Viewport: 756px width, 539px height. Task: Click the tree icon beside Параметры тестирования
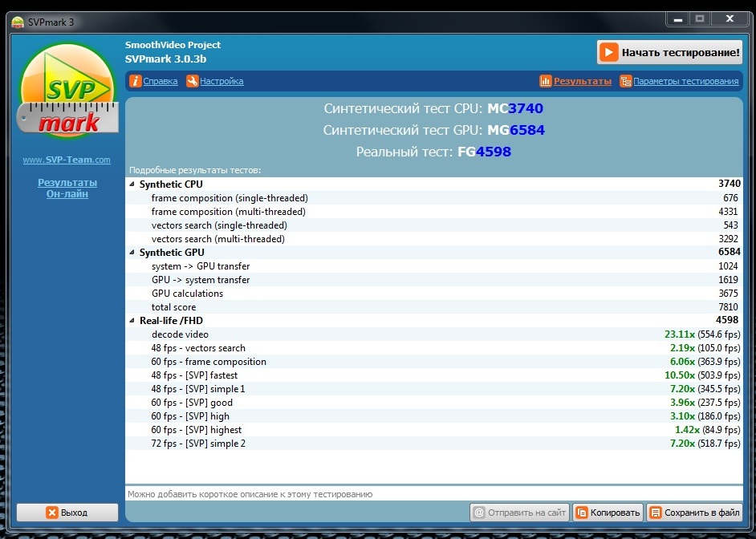(x=626, y=81)
